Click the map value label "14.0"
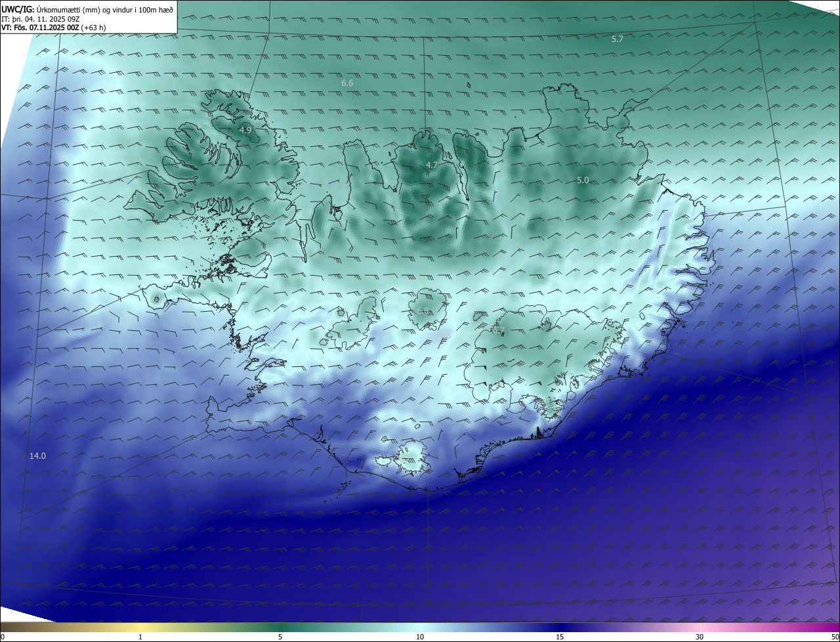The image size is (840, 642). click(37, 456)
